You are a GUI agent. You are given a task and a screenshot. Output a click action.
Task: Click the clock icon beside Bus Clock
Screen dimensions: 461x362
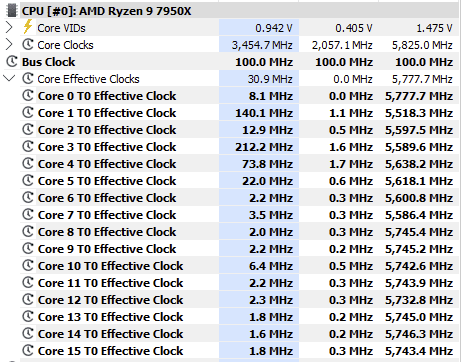click(12, 61)
